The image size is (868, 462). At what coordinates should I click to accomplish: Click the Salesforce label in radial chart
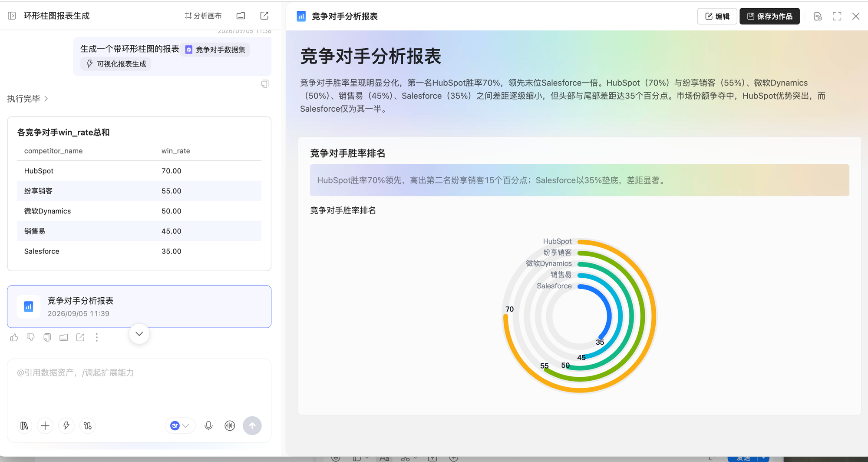[x=554, y=286]
